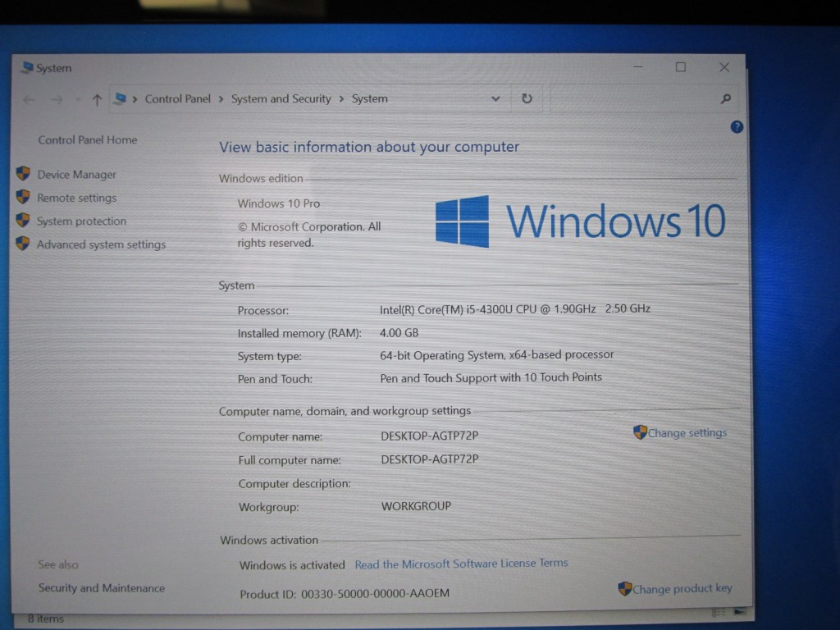This screenshot has width=840, height=630.
Task: Expand the address bar history dropdown
Action: tap(495, 98)
